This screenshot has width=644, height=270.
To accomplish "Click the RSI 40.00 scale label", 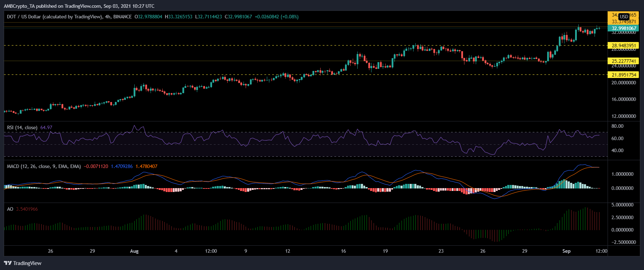I will (617, 150).
